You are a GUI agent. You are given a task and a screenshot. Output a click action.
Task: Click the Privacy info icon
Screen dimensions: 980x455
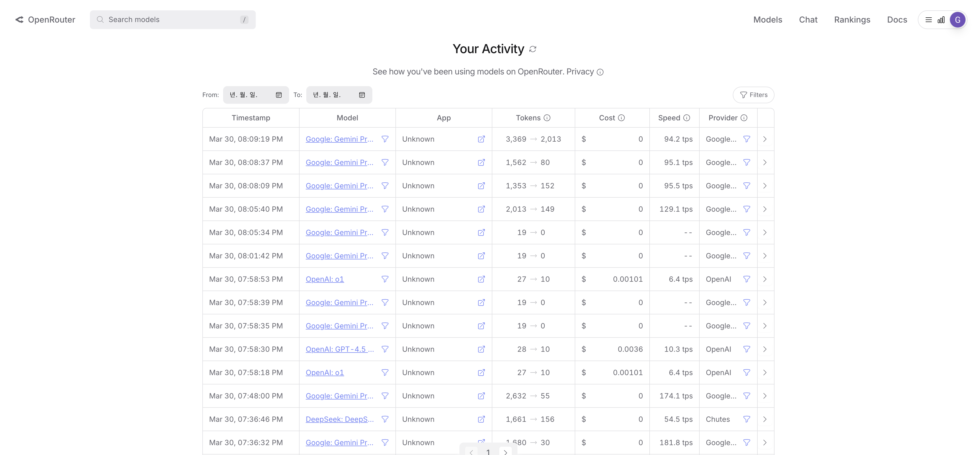[600, 72]
